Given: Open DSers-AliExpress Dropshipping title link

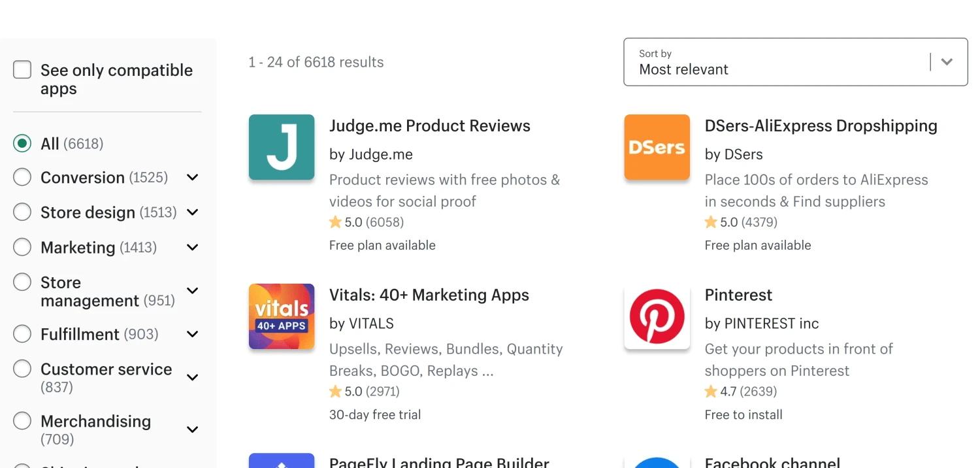Looking at the screenshot, I should point(821,126).
